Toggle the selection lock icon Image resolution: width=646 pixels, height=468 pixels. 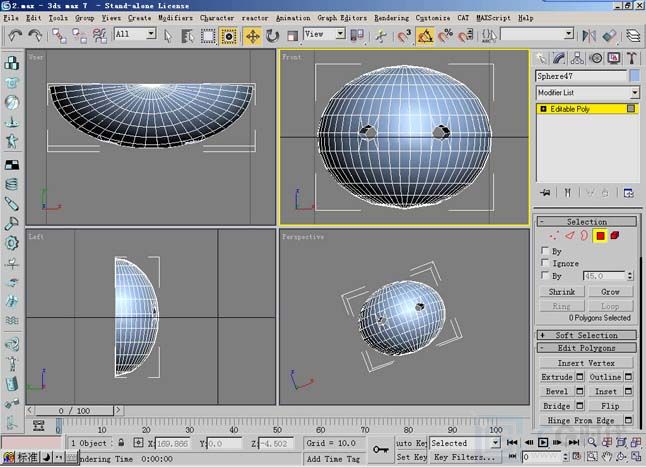[121, 443]
